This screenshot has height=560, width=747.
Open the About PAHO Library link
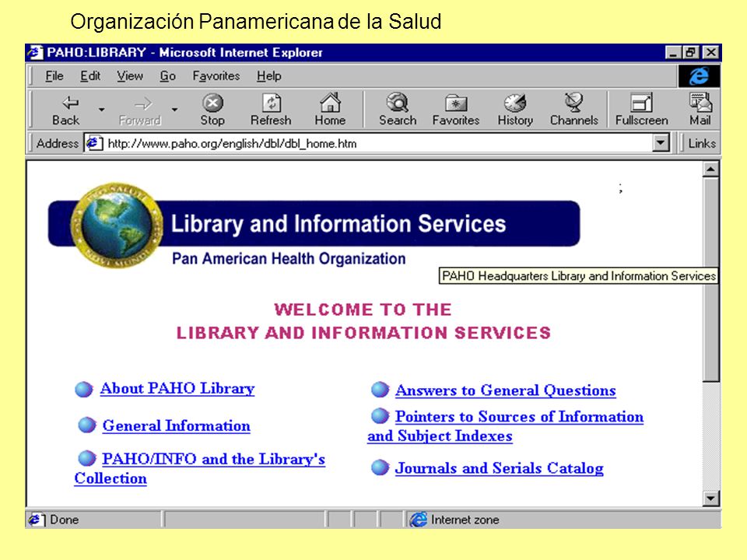click(x=177, y=389)
